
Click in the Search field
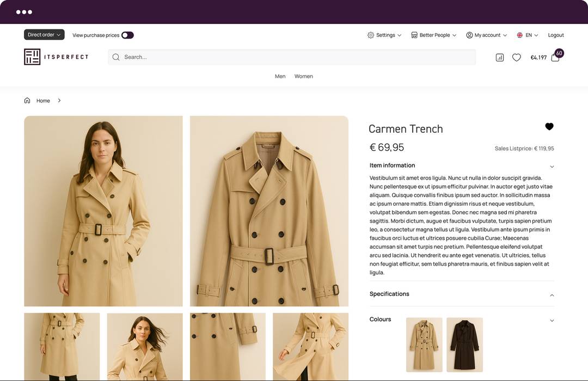[x=292, y=57]
